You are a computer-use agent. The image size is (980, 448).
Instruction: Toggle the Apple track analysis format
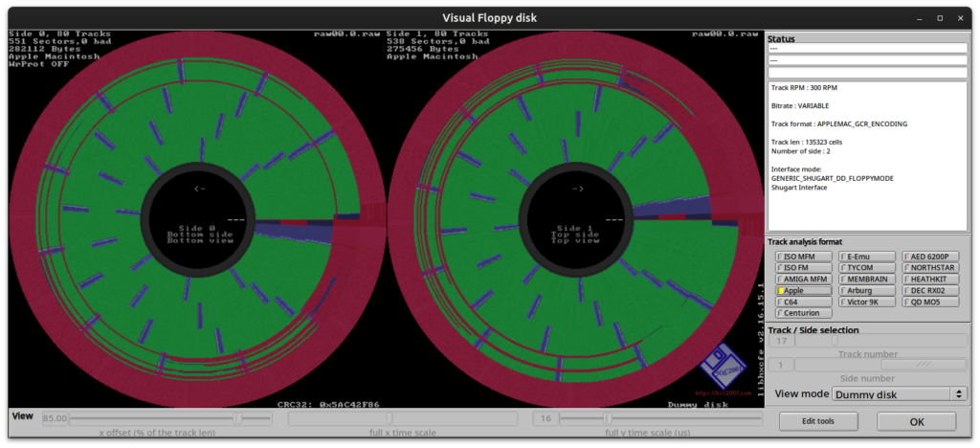pos(804,291)
